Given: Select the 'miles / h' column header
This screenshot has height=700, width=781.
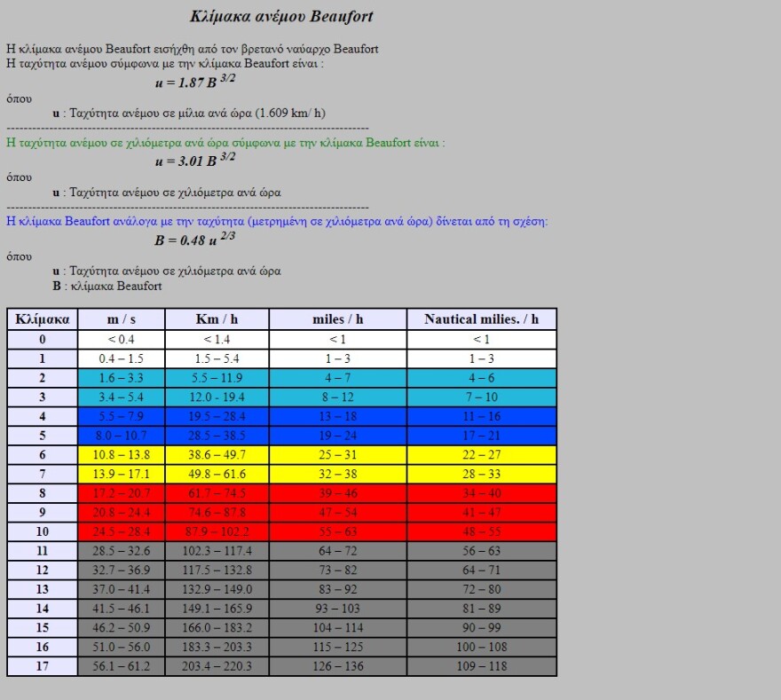Looking at the screenshot, I should pos(338,319).
